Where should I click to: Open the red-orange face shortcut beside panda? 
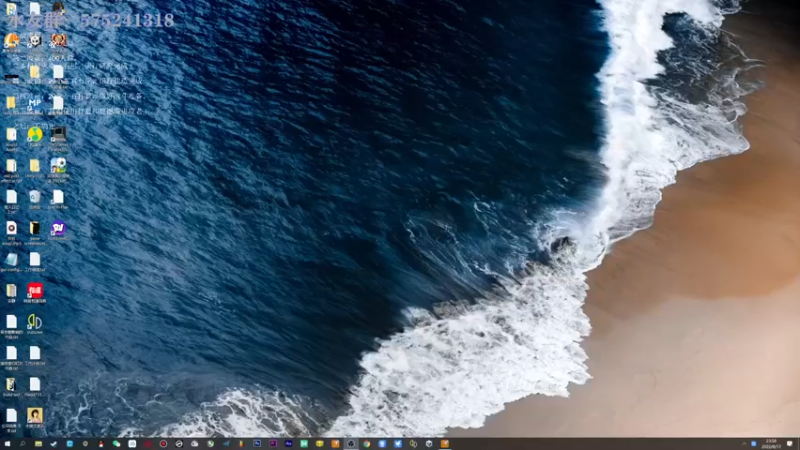point(58,40)
